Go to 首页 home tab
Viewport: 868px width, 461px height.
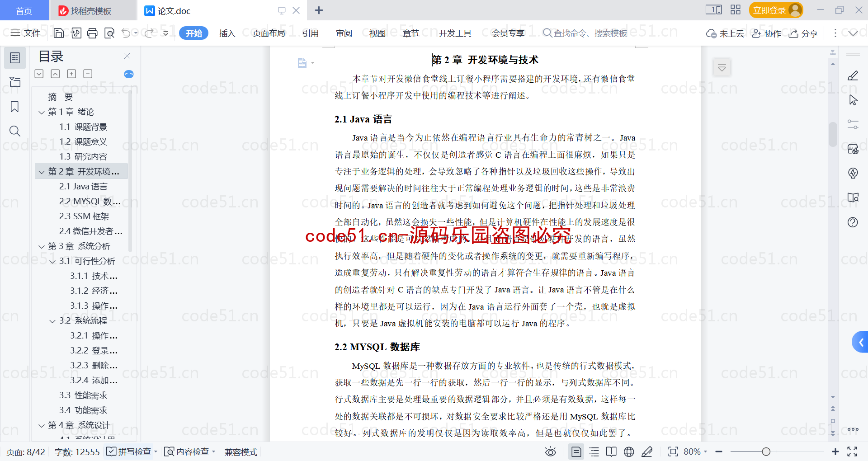click(24, 11)
